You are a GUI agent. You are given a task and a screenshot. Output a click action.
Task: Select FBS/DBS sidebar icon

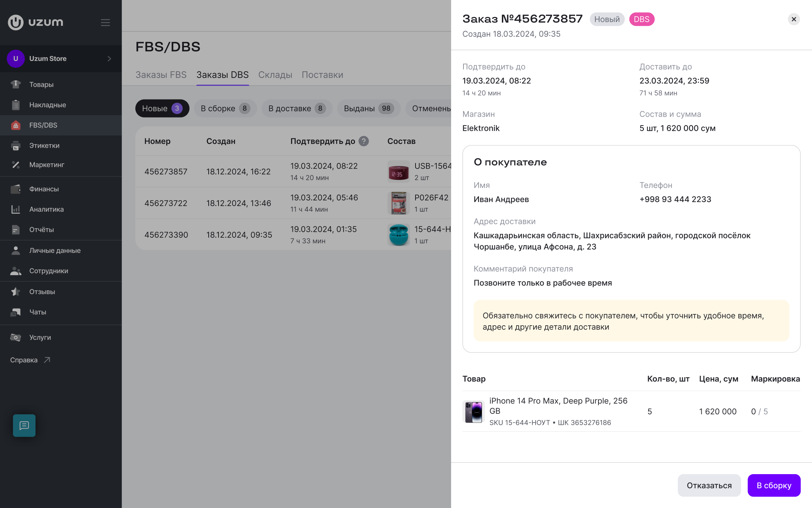tap(16, 125)
